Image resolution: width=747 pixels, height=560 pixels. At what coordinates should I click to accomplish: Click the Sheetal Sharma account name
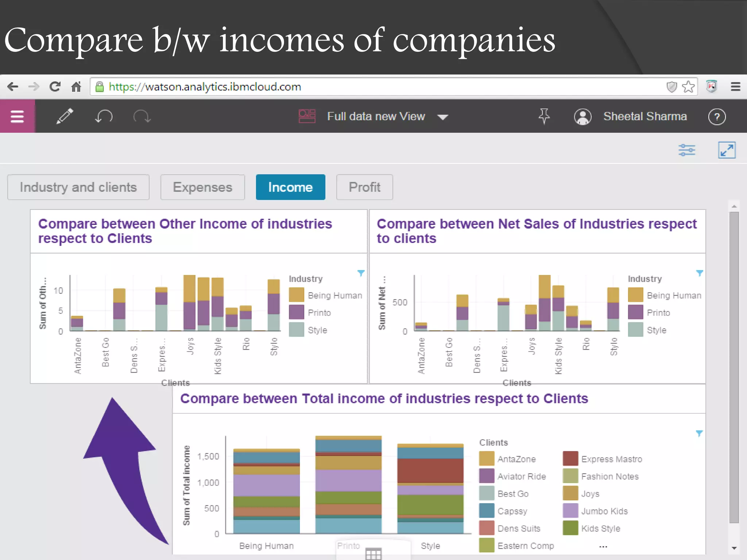[x=645, y=116]
